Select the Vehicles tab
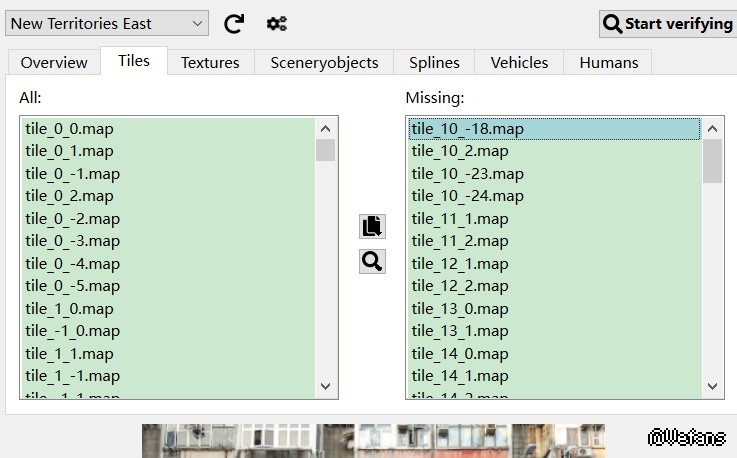Screen dimensions: 737x458 pyautogui.click(x=519, y=62)
